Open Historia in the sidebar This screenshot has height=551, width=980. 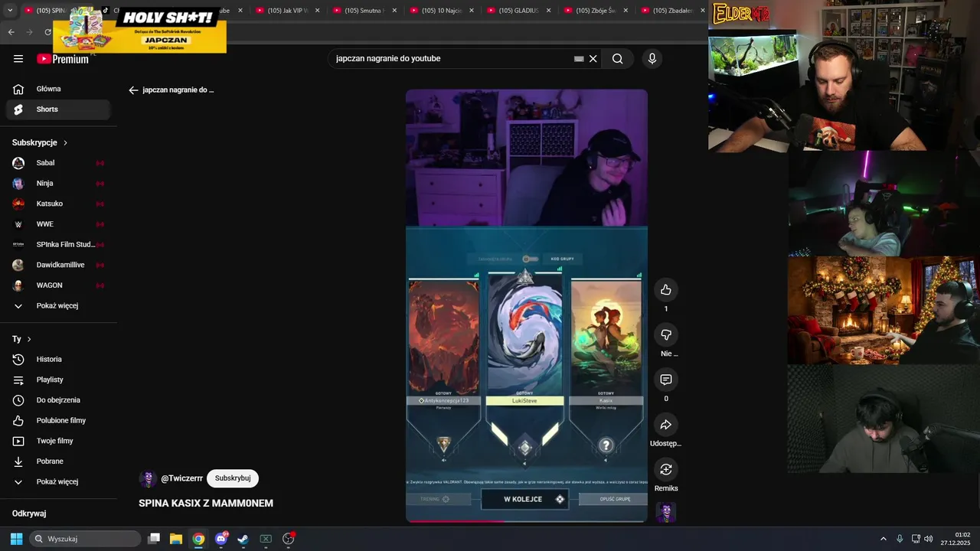[x=58, y=359]
